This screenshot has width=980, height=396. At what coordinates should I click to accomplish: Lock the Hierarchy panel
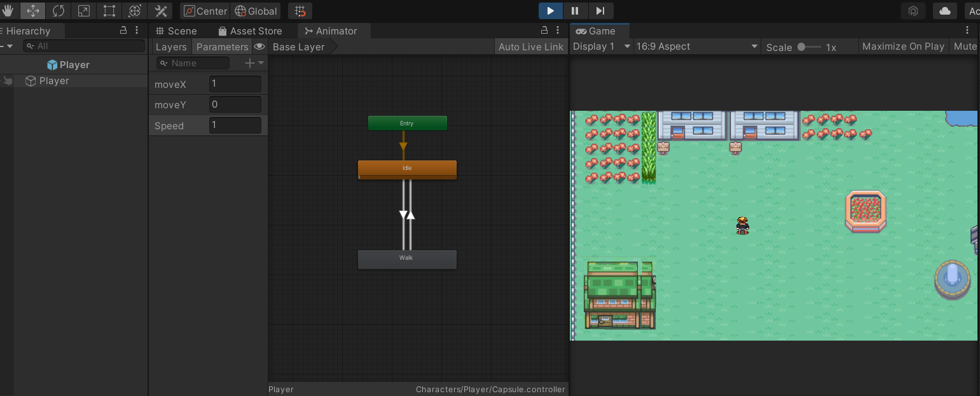point(123,31)
